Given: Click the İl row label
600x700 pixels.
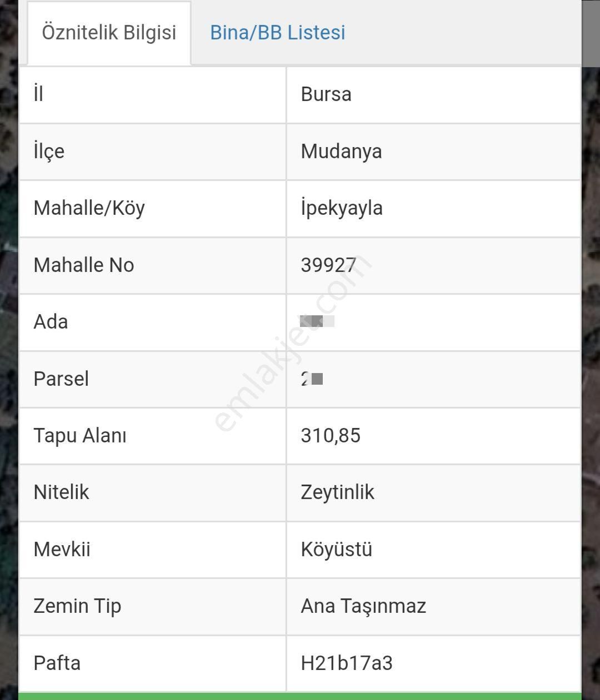Looking at the screenshot, I should pyautogui.click(x=38, y=94).
